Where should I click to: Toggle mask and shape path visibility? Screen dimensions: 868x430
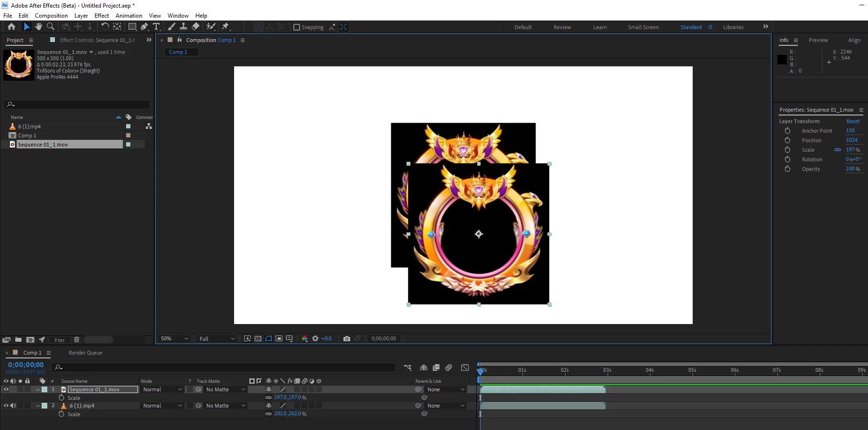(x=268, y=339)
